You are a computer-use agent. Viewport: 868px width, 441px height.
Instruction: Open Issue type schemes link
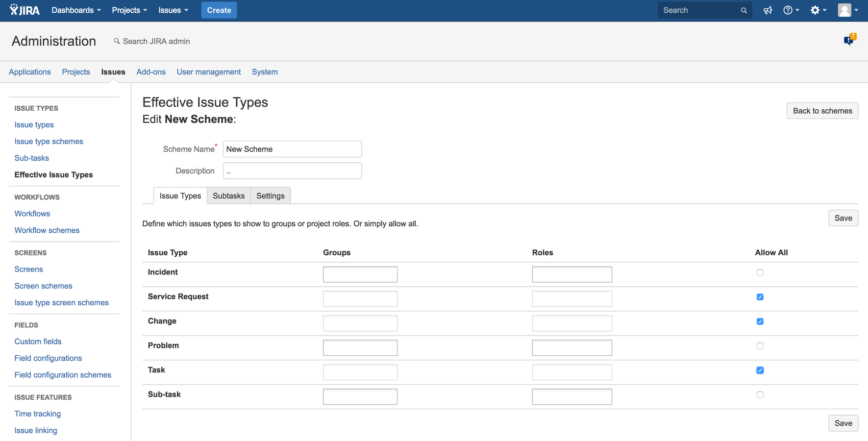49,141
